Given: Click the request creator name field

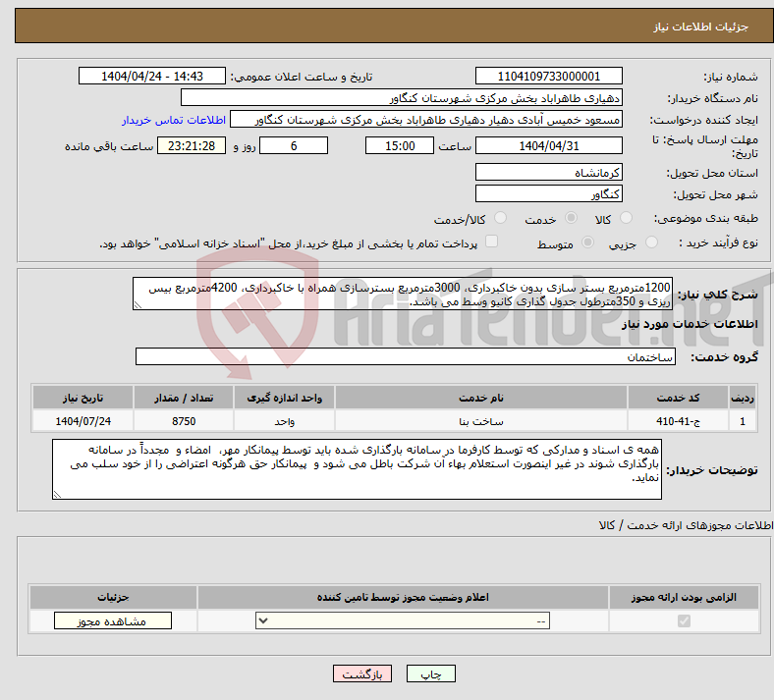Looking at the screenshot, I should [426, 120].
